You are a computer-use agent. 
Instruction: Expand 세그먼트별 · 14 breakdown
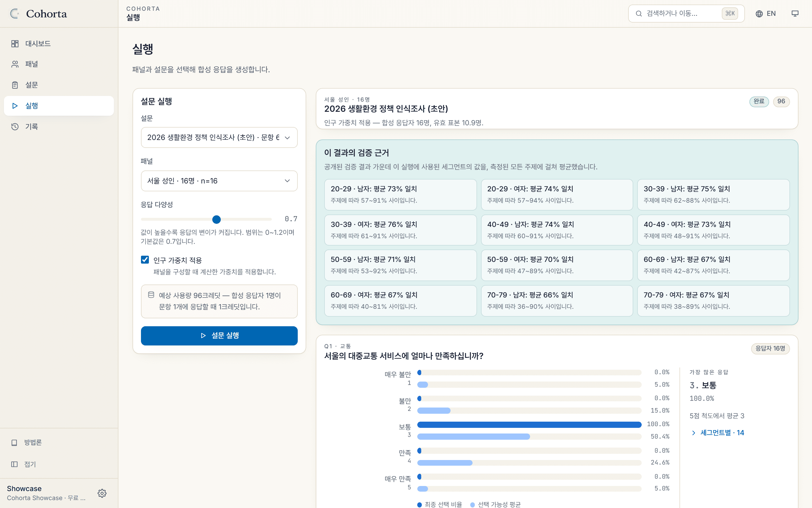718,433
